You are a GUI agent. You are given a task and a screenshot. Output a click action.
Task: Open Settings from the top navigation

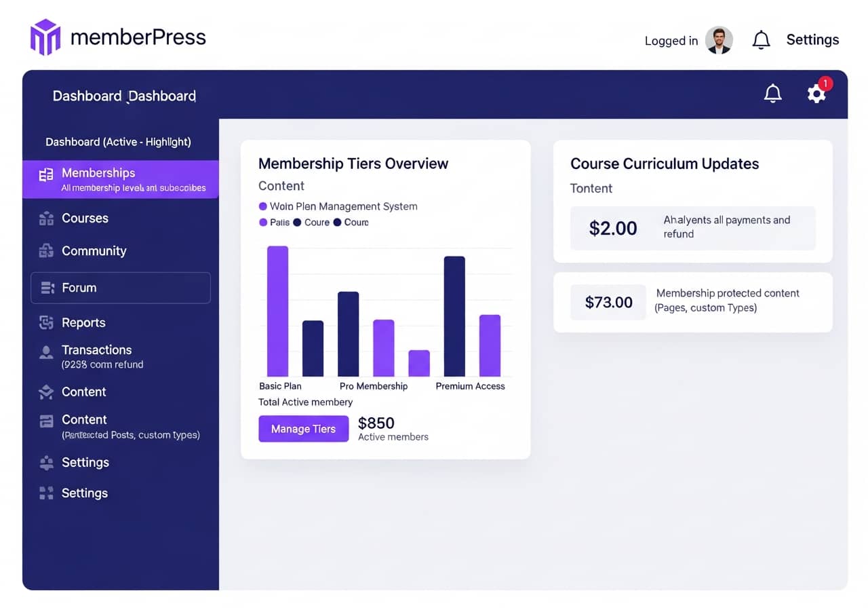[812, 39]
